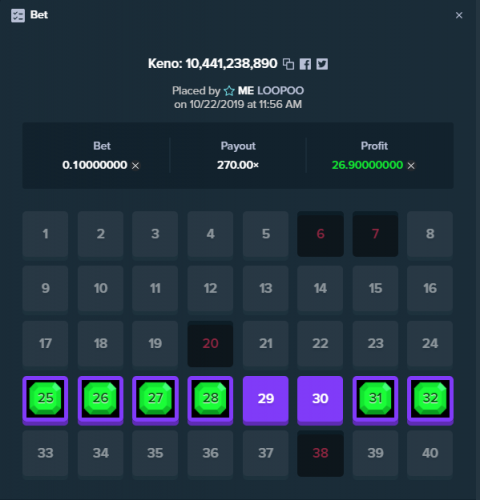Open the ME LOOPOO user profile
The width and height of the screenshot is (480, 500).
(x=271, y=90)
